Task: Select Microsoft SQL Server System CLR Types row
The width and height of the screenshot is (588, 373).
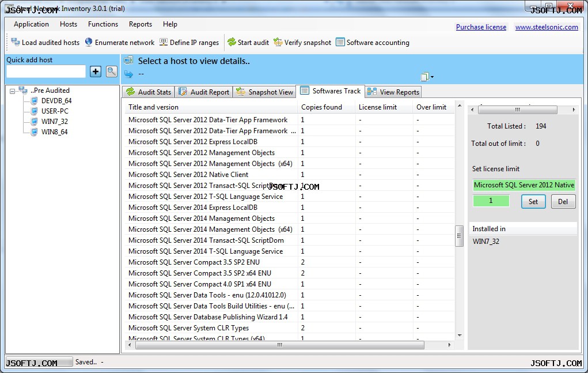Action: point(290,328)
